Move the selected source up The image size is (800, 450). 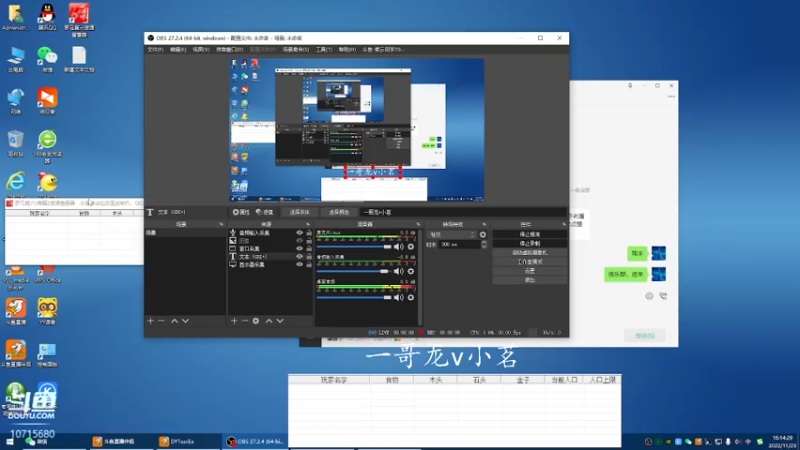pos(269,321)
